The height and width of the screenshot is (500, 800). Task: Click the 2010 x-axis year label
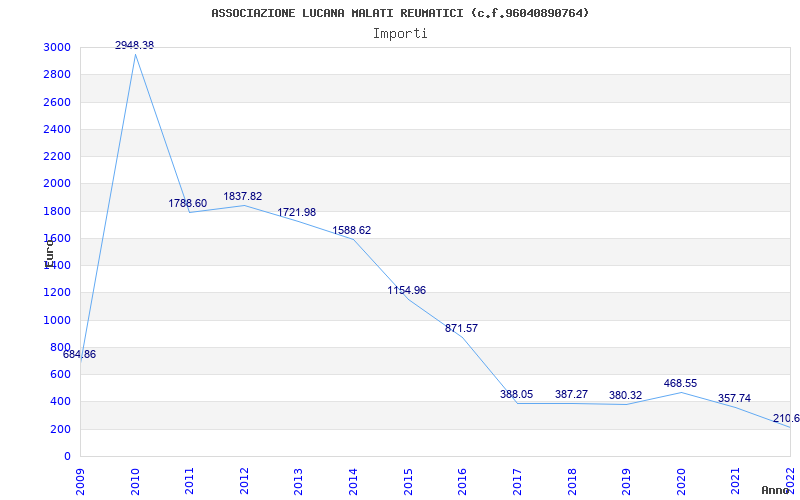(135, 481)
